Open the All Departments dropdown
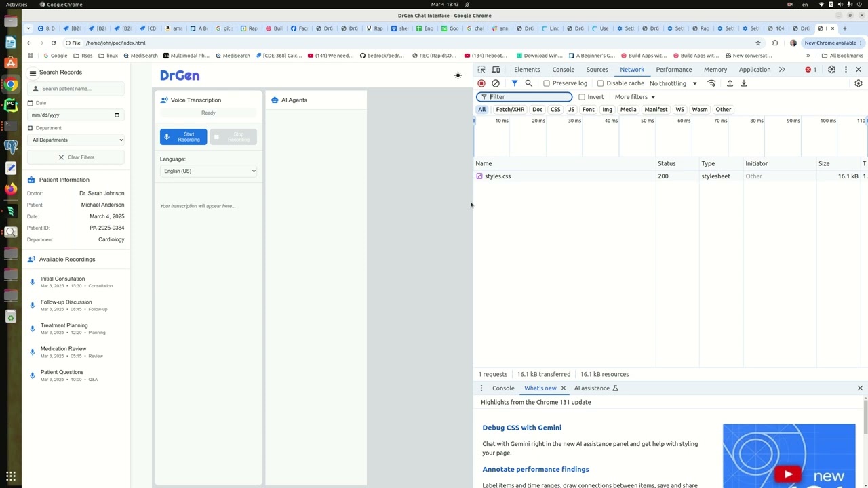The width and height of the screenshot is (868, 488). [x=77, y=140]
